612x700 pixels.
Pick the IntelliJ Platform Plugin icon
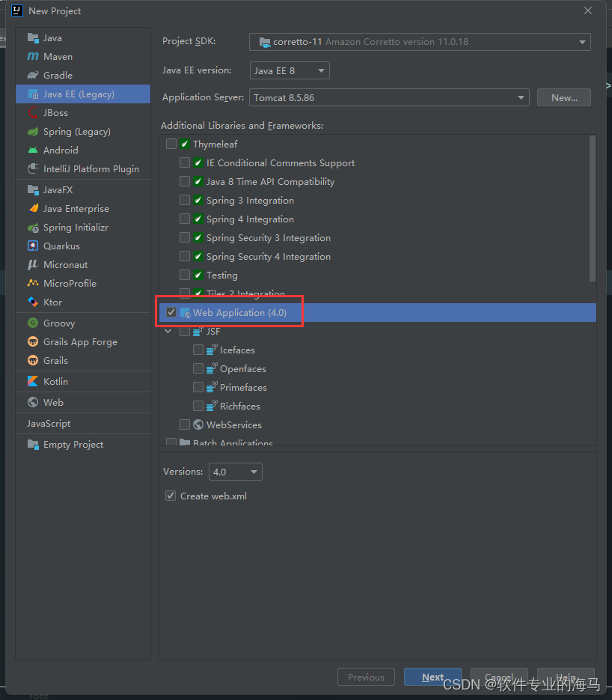tap(33, 168)
